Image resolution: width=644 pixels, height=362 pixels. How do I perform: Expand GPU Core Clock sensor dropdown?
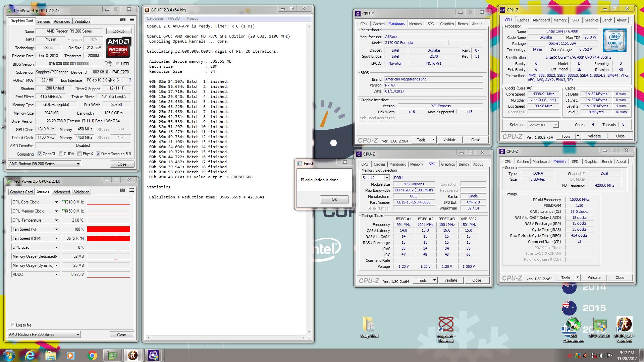click(x=56, y=202)
